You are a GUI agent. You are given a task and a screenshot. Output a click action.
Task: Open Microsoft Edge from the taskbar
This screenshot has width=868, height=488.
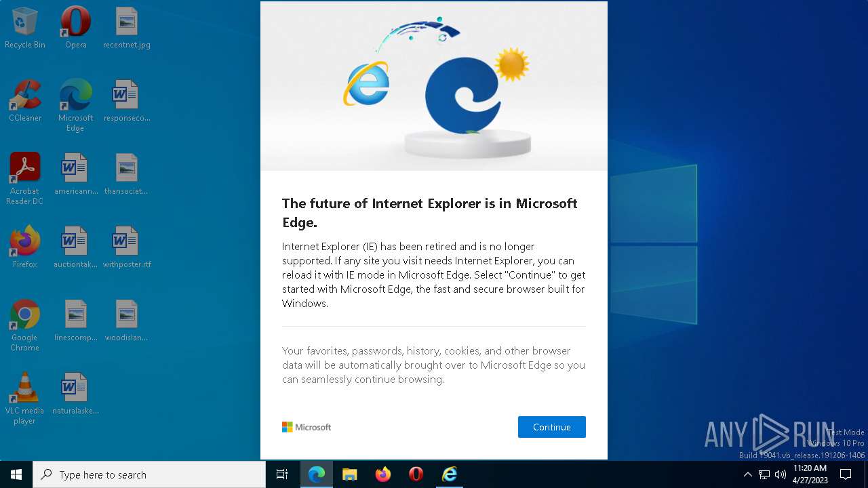tap(316, 474)
